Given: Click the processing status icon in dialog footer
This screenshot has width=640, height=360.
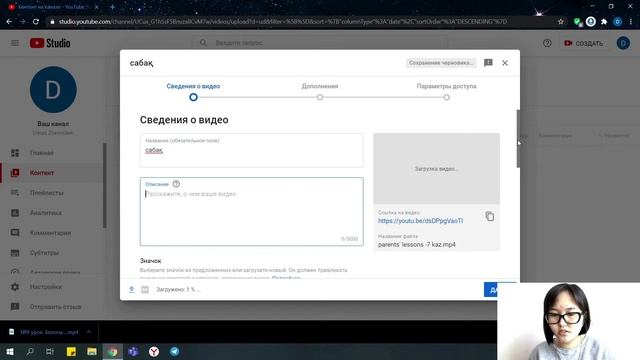Looking at the screenshot, I should click(145, 289).
